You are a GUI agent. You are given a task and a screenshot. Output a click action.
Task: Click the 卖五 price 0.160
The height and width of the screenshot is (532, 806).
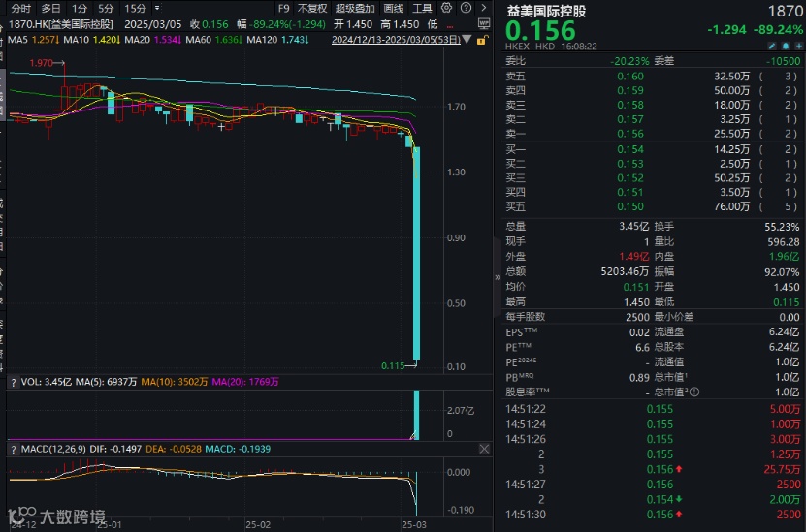(630, 77)
